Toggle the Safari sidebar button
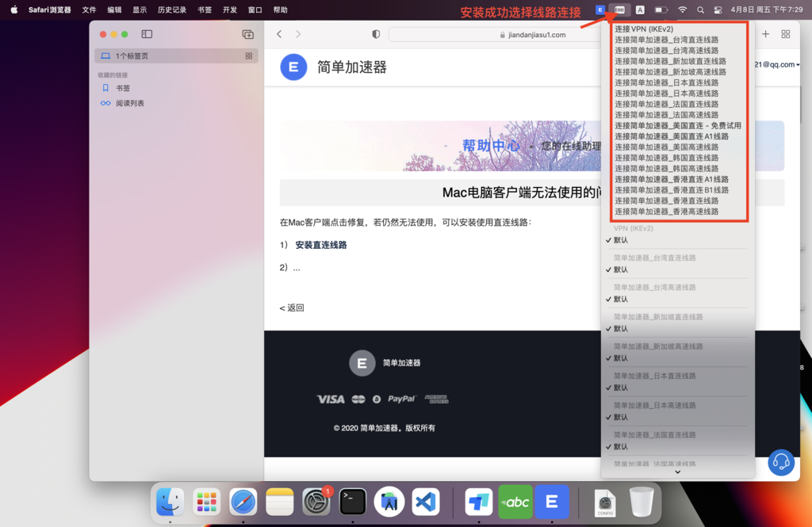 (x=147, y=34)
